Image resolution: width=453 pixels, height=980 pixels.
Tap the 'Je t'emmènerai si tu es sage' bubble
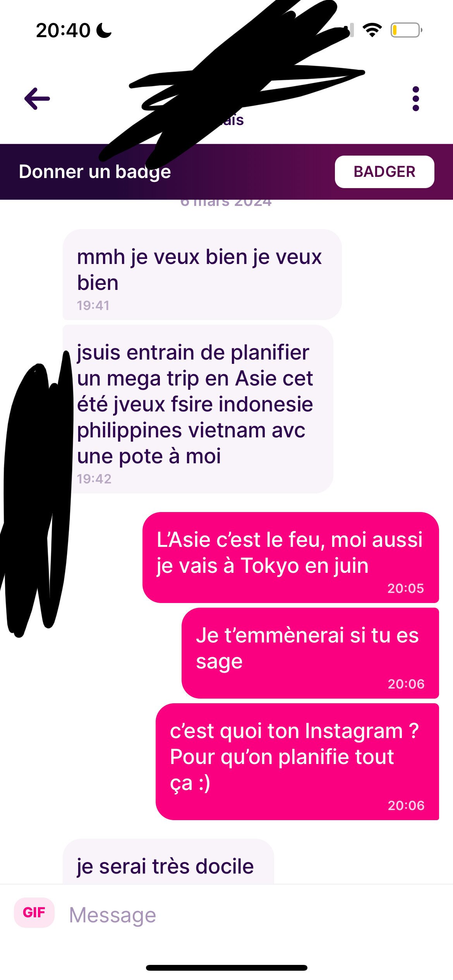310,653
